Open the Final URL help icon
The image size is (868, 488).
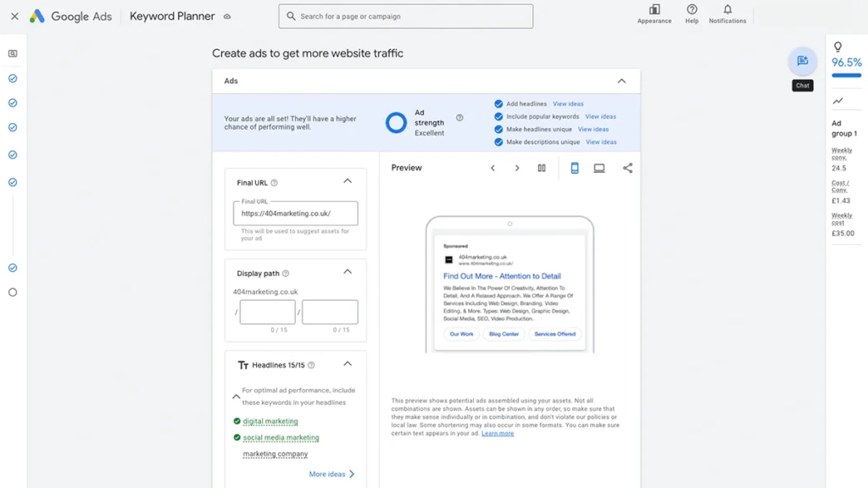point(274,183)
